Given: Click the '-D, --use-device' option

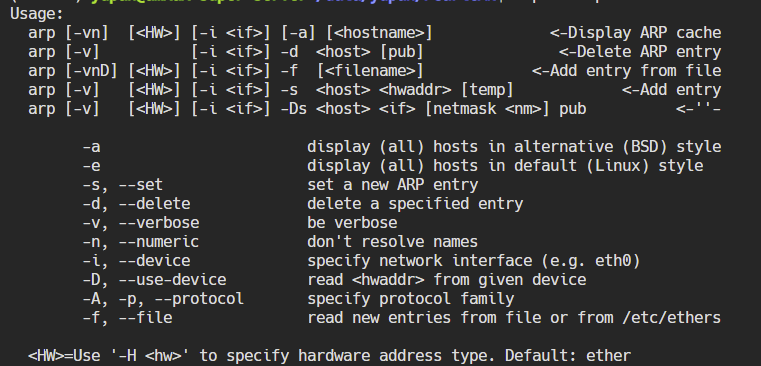Looking at the screenshot, I should [154, 280].
